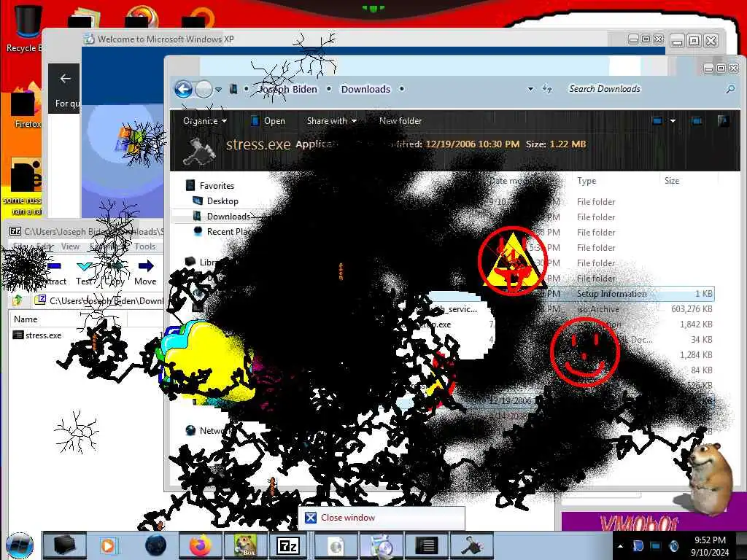Select Joseph Biden in the breadcrumb
This screenshot has height=560, width=747.
click(288, 89)
